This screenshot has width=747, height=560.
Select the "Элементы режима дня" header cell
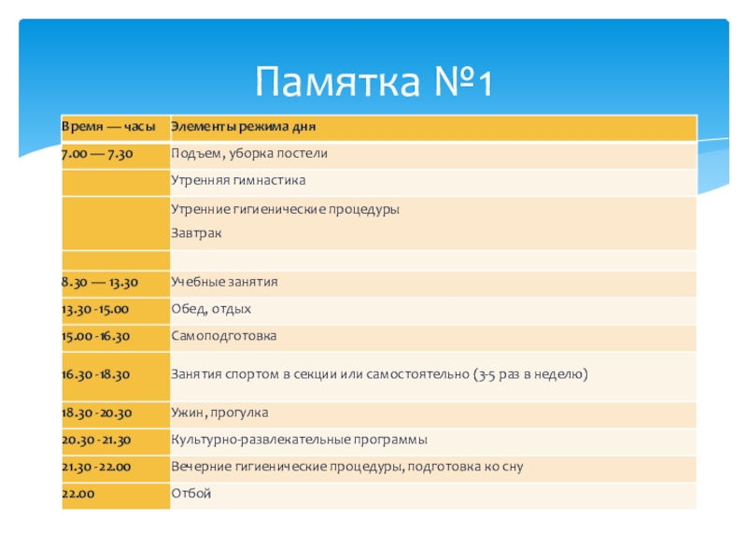pos(244,127)
